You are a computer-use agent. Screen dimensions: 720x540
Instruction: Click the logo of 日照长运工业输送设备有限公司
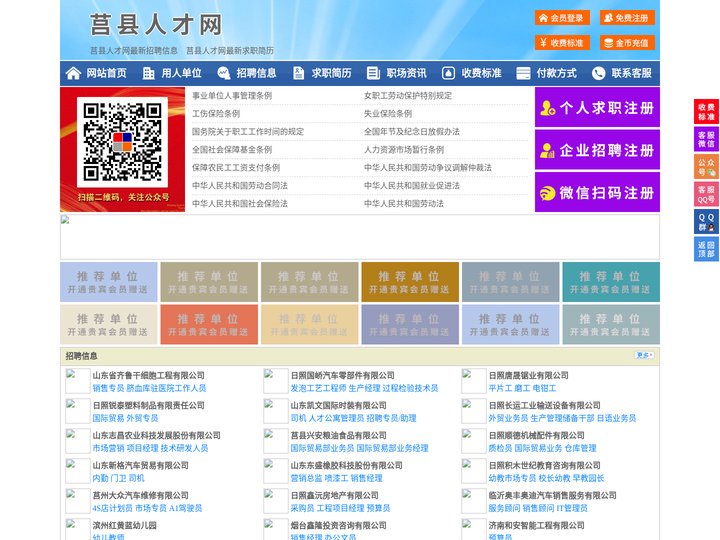coord(474,411)
